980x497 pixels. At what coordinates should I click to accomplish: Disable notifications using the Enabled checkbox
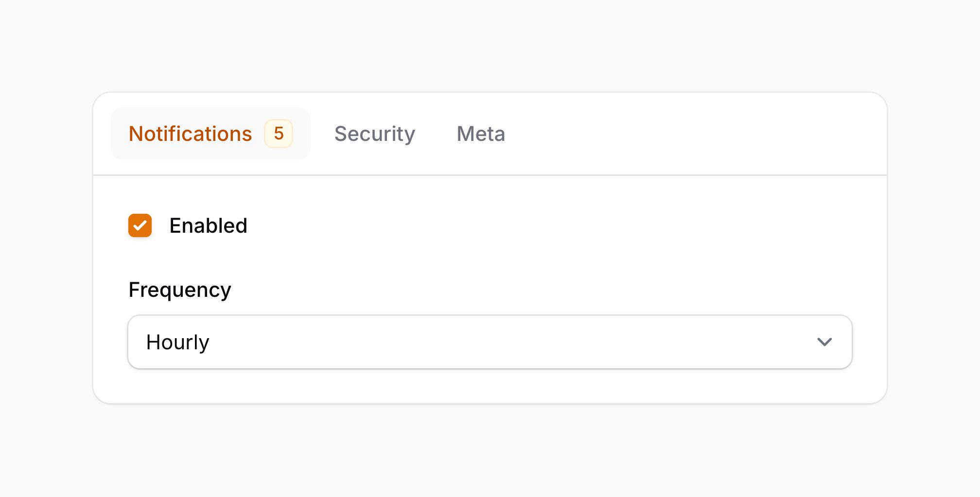click(x=140, y=225)
